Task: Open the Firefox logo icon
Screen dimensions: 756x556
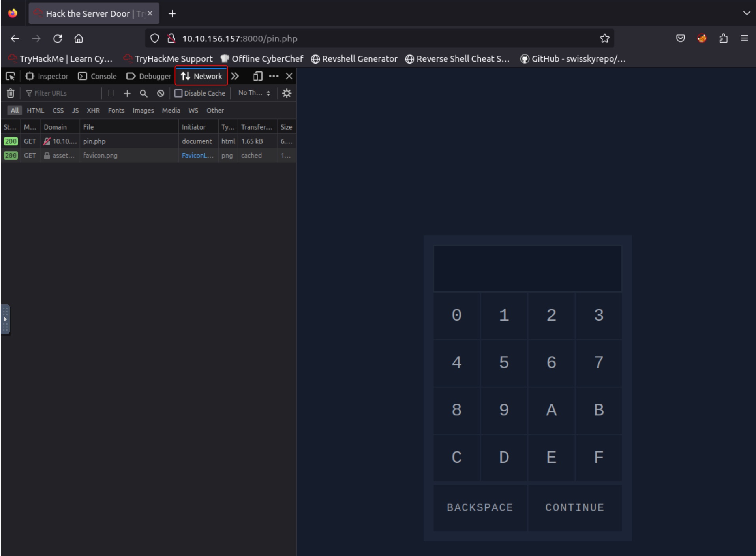Action: 13,13
